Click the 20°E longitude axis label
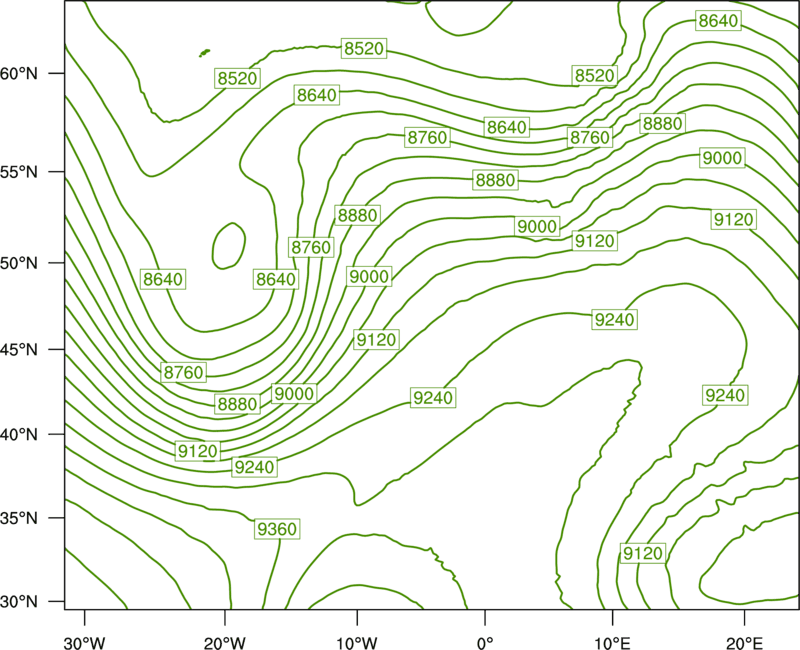The height and width of the screenshot is (650, 800). click(x=744, y=643)
